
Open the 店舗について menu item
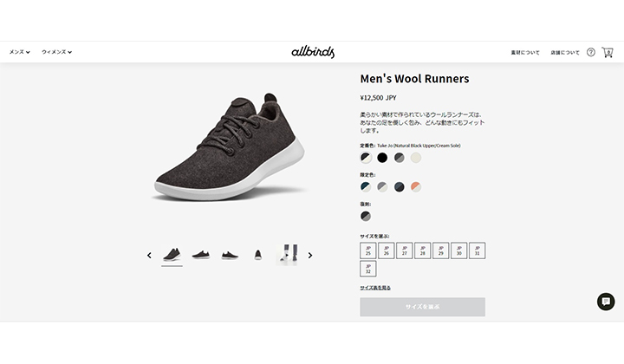[x=565, y=53]
